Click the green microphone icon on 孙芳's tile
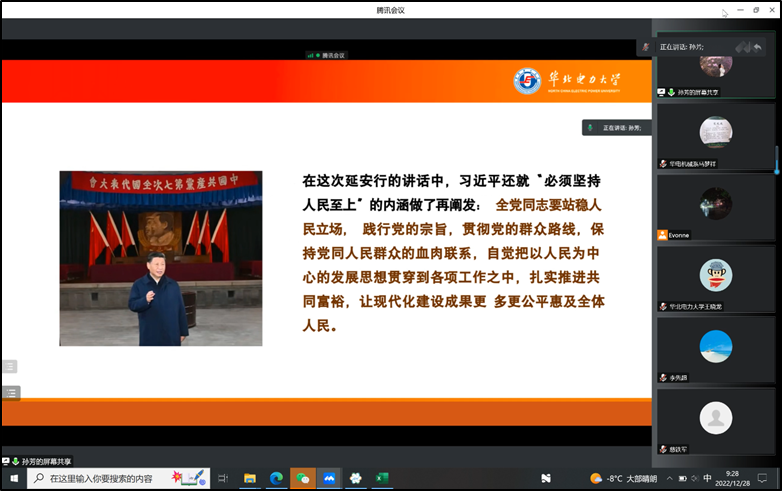 tap(671, 92)
